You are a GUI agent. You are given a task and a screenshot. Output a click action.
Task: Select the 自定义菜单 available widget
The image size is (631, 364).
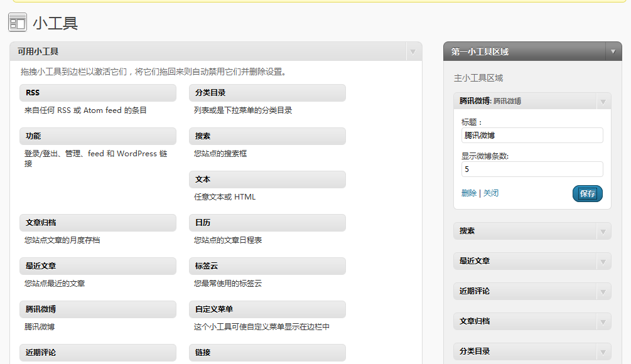point(267,309)
